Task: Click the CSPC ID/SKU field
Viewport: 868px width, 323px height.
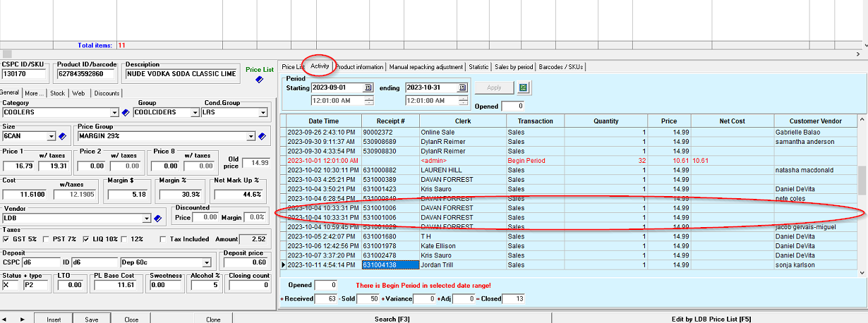Action: (x=23, y=73)
